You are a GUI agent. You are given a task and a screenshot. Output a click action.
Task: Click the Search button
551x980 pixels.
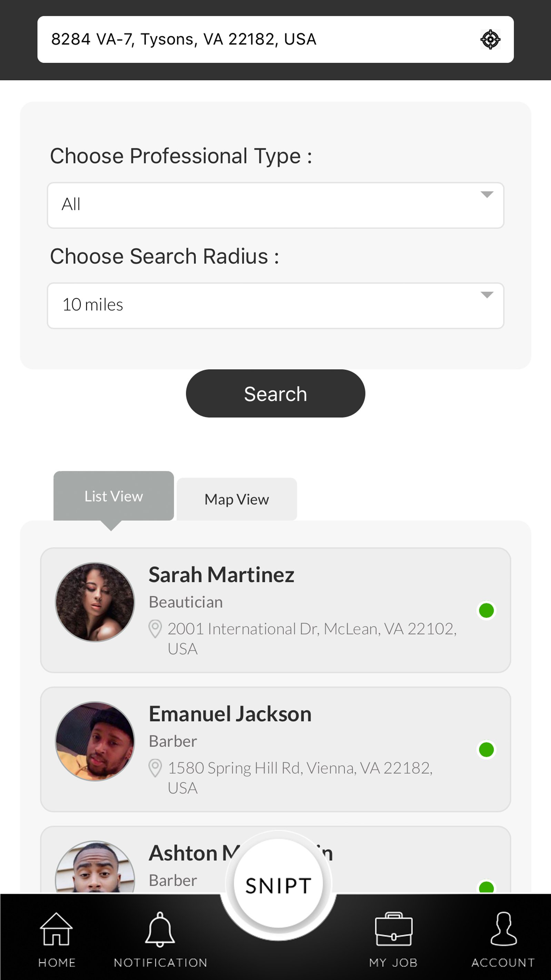coord(275,393)
